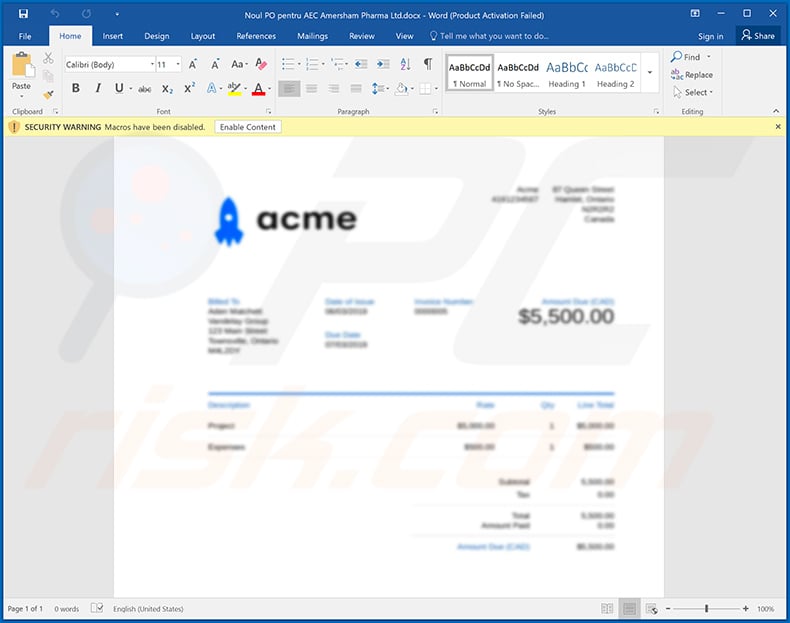790x623 pixels.
Task: Select the Format Painter brush
Action: (x=48, y=94)
